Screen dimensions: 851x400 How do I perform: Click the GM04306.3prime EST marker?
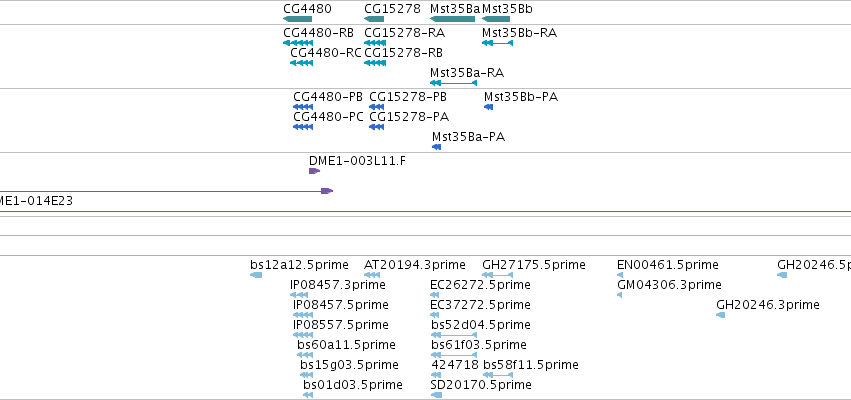tap(620, 295)
